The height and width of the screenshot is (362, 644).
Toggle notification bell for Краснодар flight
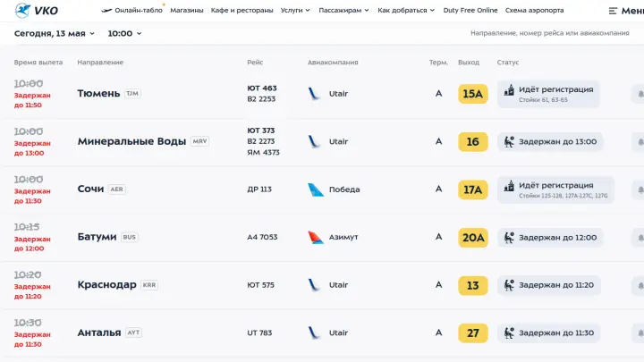click(x=640, y=285)
